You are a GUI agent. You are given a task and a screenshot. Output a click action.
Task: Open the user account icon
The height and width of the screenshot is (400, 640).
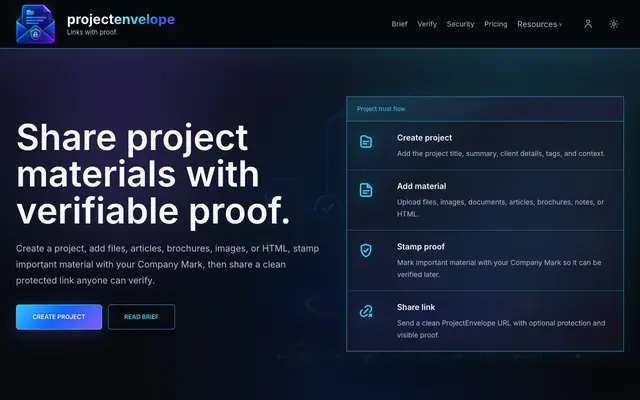click(x=588, y=24)
